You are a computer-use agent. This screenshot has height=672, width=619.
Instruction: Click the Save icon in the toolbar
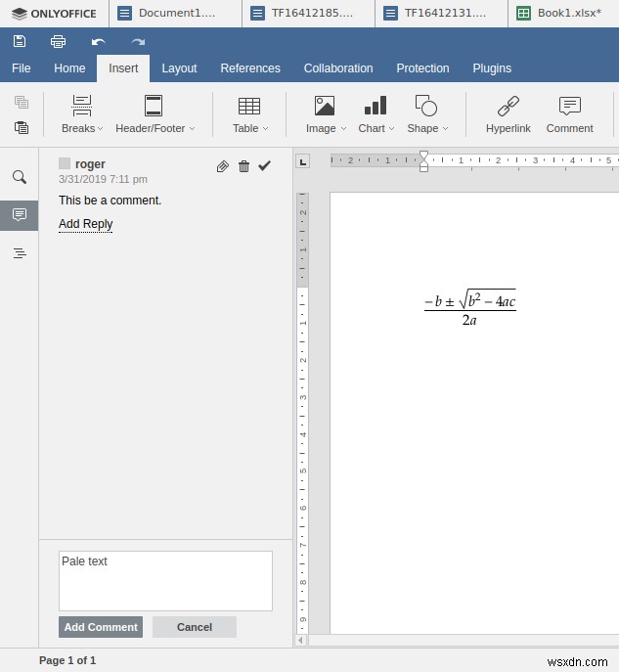tap(20, 41)
